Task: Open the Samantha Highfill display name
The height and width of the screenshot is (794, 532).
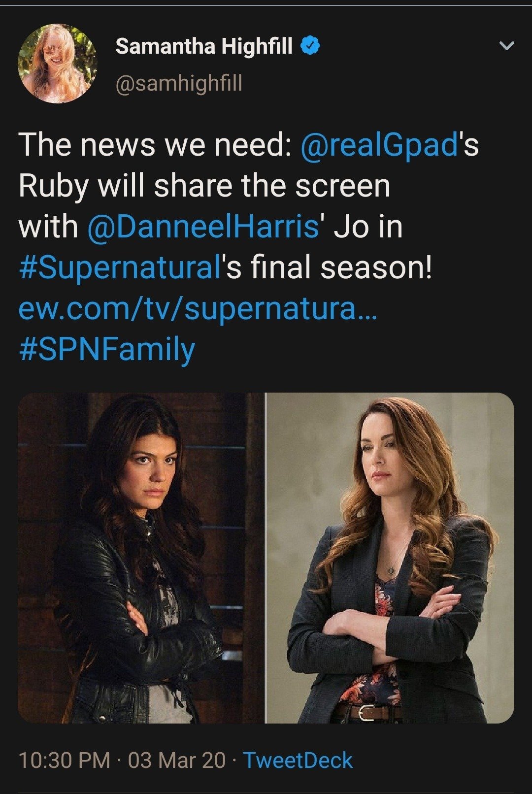Action: pos(204,46)
